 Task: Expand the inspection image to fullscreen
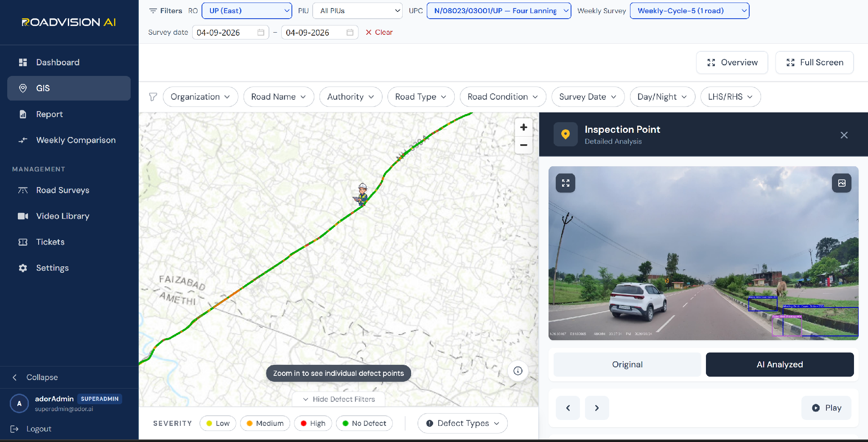566,183
